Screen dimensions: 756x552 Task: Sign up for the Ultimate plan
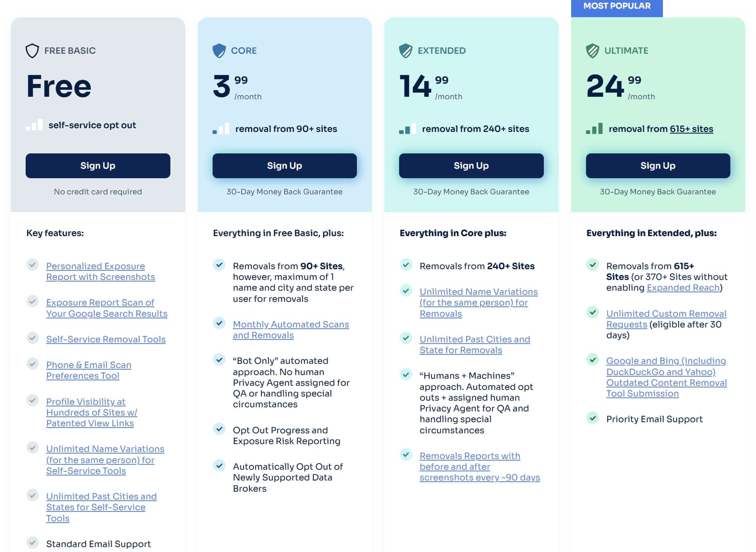(x=658, y=166)
